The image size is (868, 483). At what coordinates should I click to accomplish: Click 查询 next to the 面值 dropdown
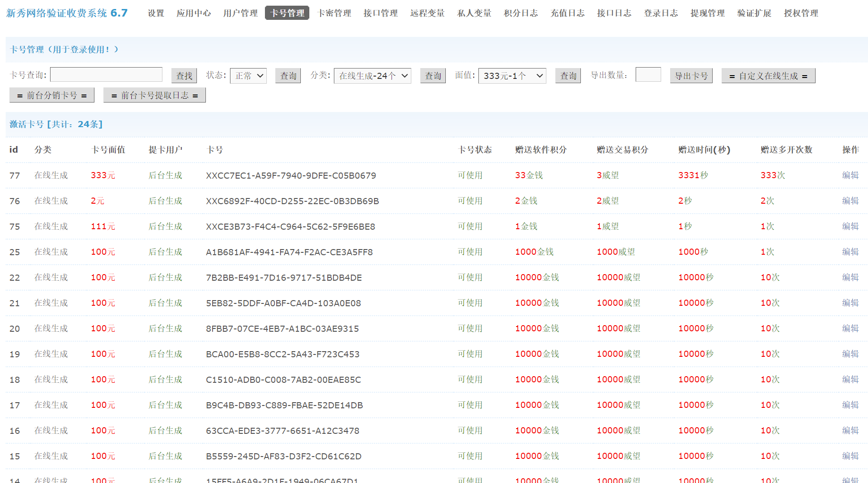click(x=568, y=76)
